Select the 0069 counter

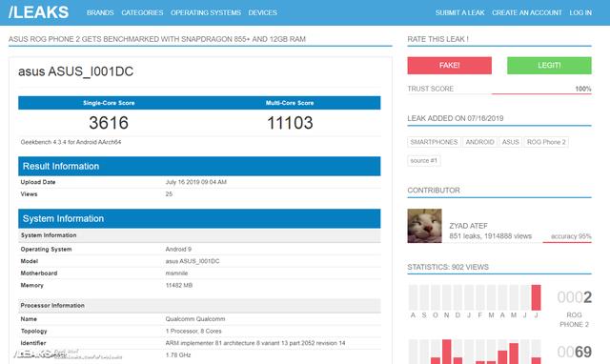point(574,352)
